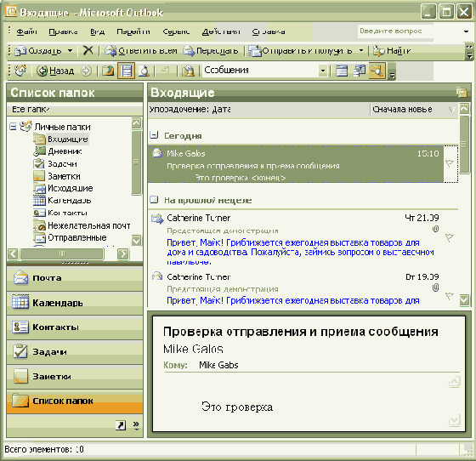
Task: Open the Почта navigation pane button
Action: pyautogui.click(x=75, y=278)
